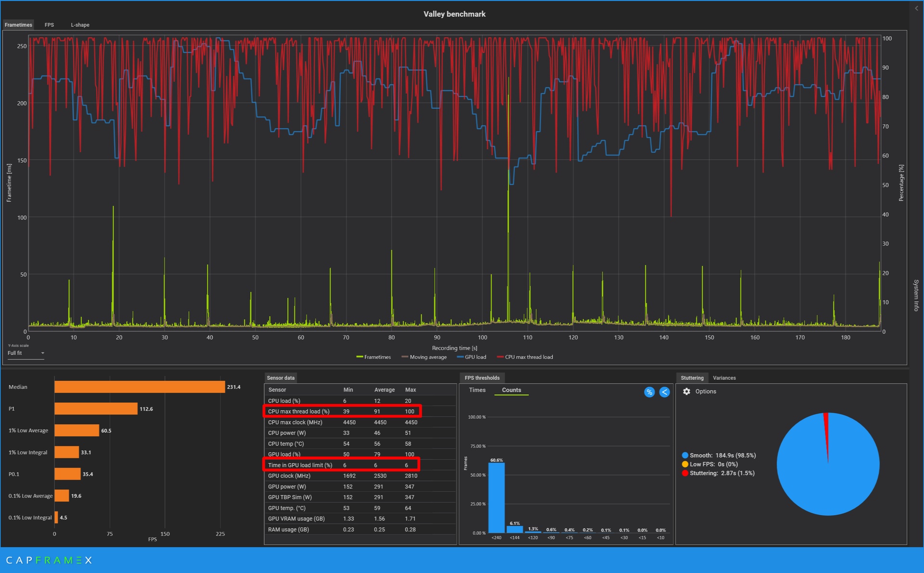
Task: Select the RAM usage (GB) row
Action: (x=360, y=529)
